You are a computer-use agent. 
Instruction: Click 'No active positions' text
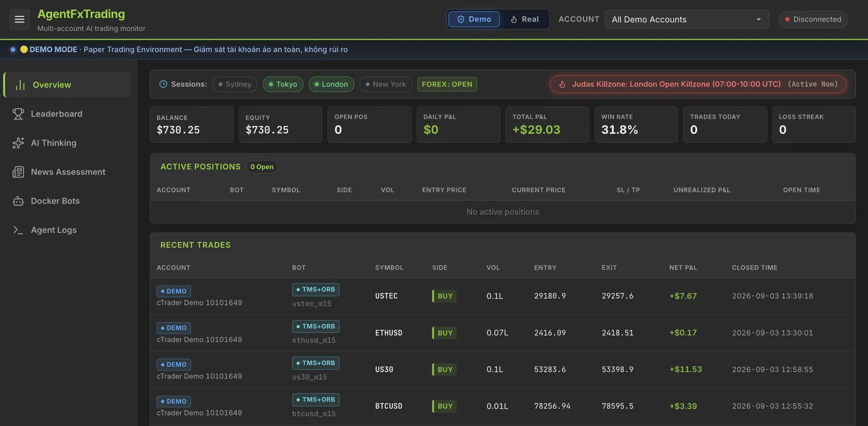point(503,212)
